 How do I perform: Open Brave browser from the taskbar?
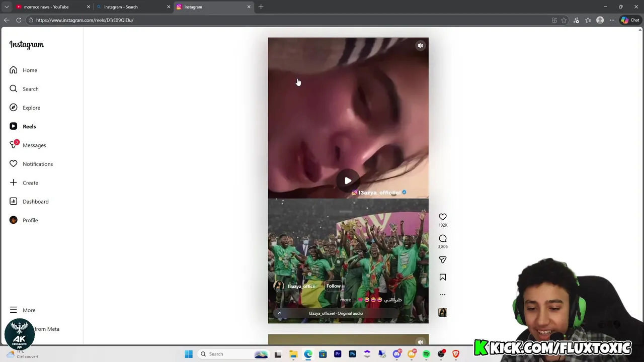[456, 354]
